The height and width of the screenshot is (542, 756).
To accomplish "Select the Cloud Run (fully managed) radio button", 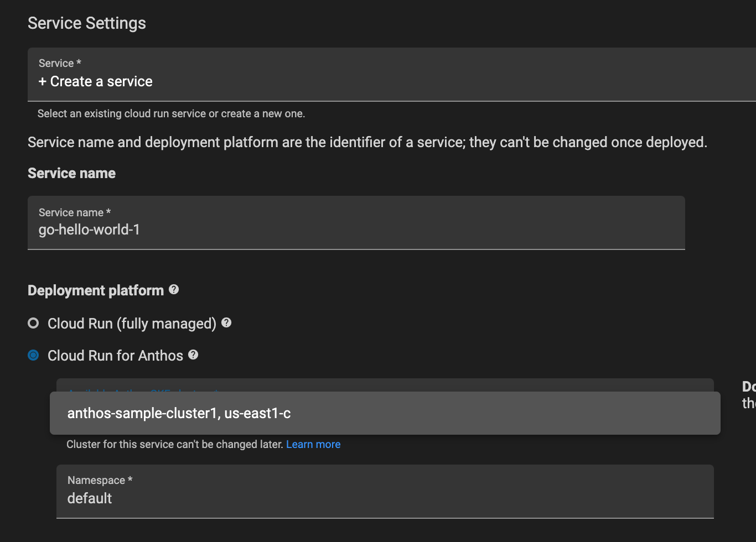I will click(33, 323).
